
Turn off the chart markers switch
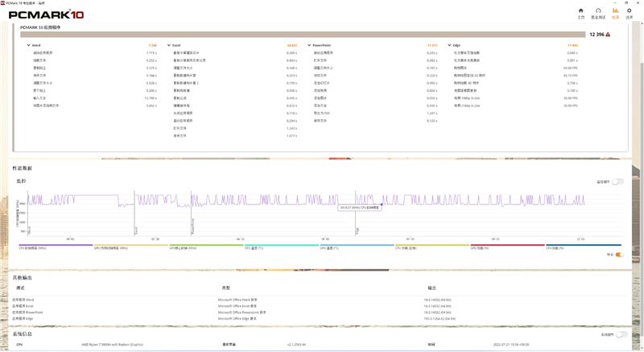[x=619, y=255]
